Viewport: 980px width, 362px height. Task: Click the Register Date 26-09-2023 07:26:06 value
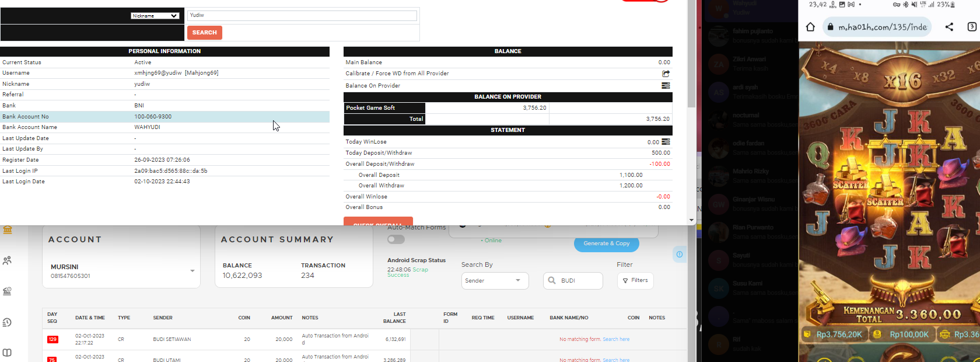point(162,160)
